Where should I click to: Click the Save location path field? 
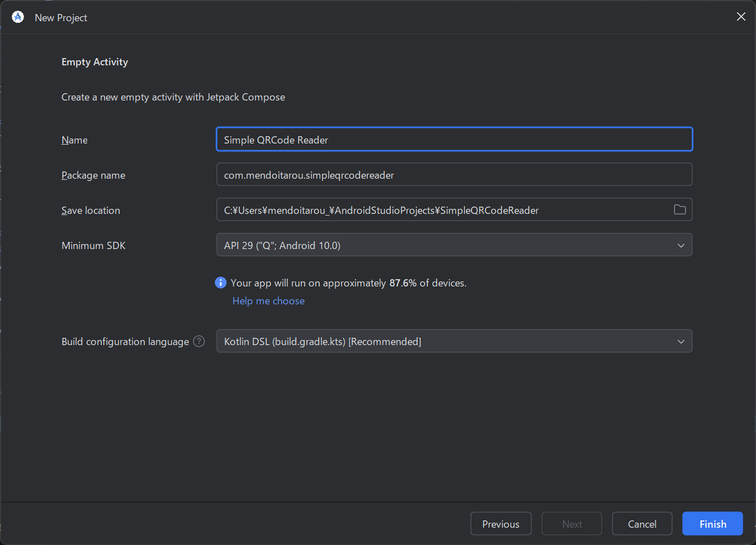coord(441,210)
